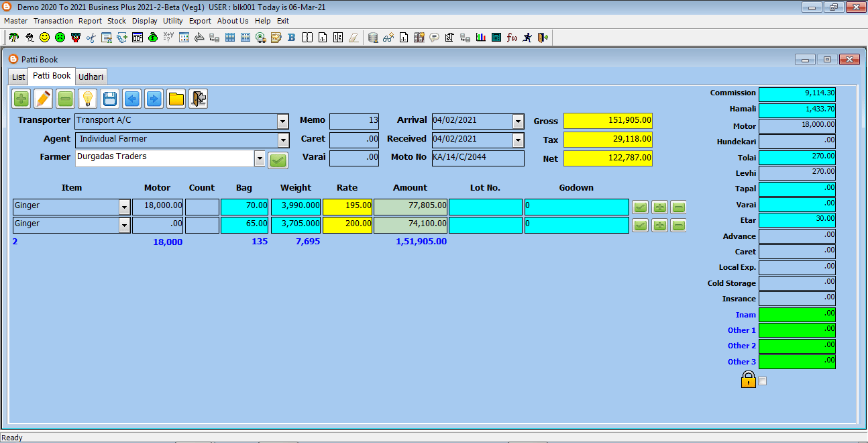
Task: Click the minus button on second Ginger row
Action: click(678, 226)
